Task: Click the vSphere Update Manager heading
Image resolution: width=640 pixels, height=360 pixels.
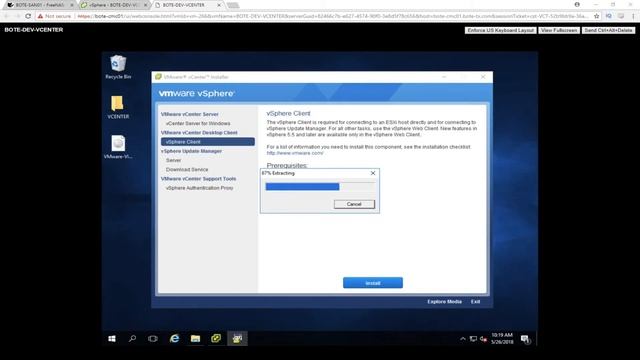Action: click(x=191, y=151)
